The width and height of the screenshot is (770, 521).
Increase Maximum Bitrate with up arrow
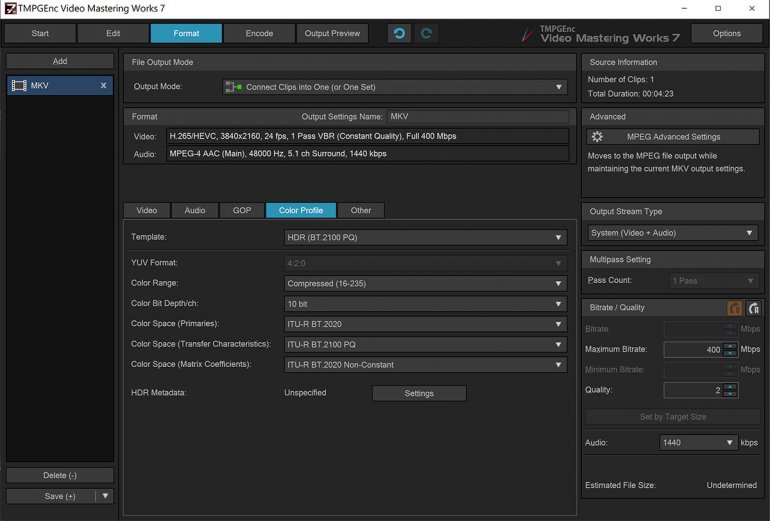point(730,346)
